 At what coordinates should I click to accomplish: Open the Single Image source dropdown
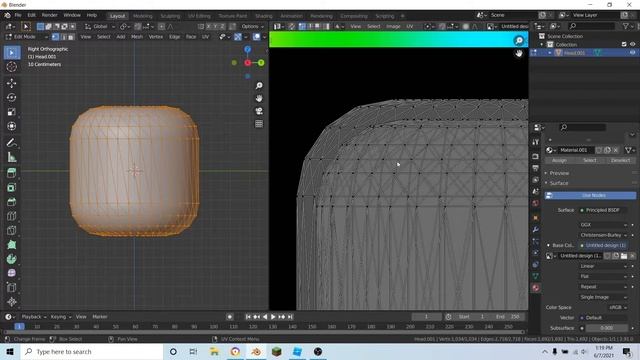click(603, 297)
